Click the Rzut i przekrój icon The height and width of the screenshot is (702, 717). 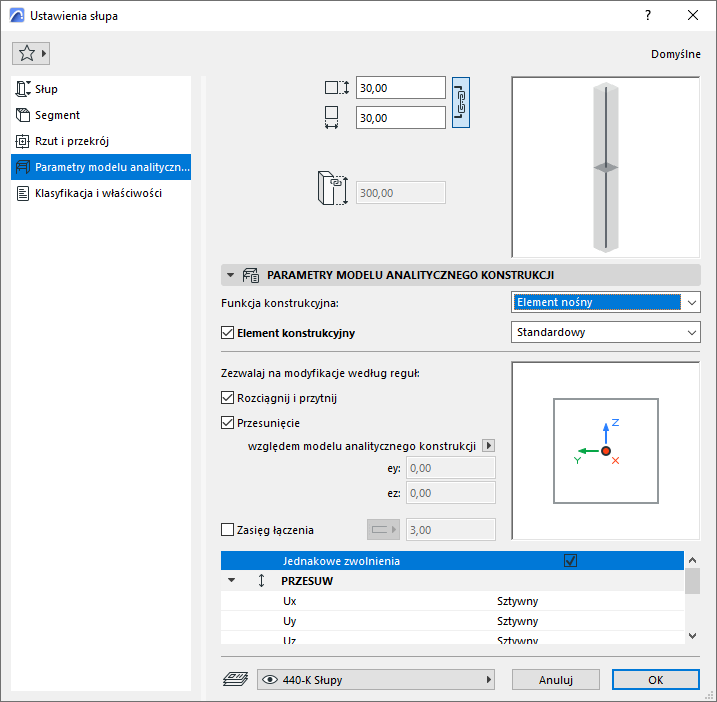pos(22,141)
